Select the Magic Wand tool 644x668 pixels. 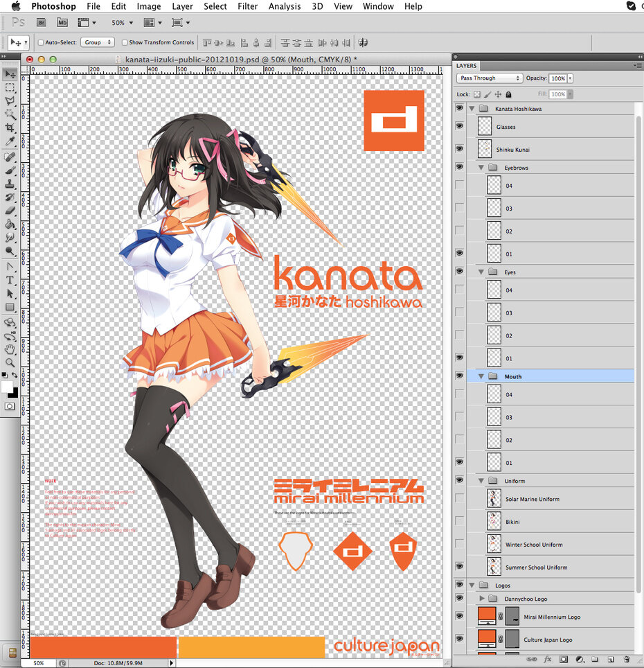[x=10, y=114]
